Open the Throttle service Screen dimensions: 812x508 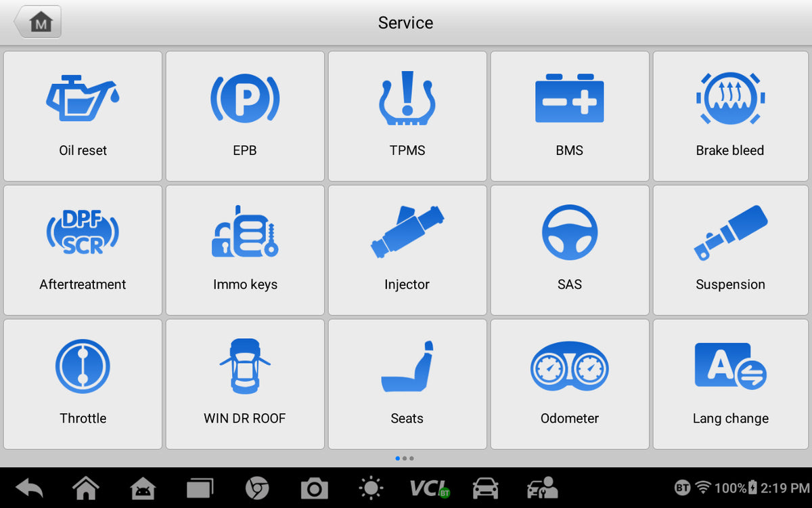83,384
